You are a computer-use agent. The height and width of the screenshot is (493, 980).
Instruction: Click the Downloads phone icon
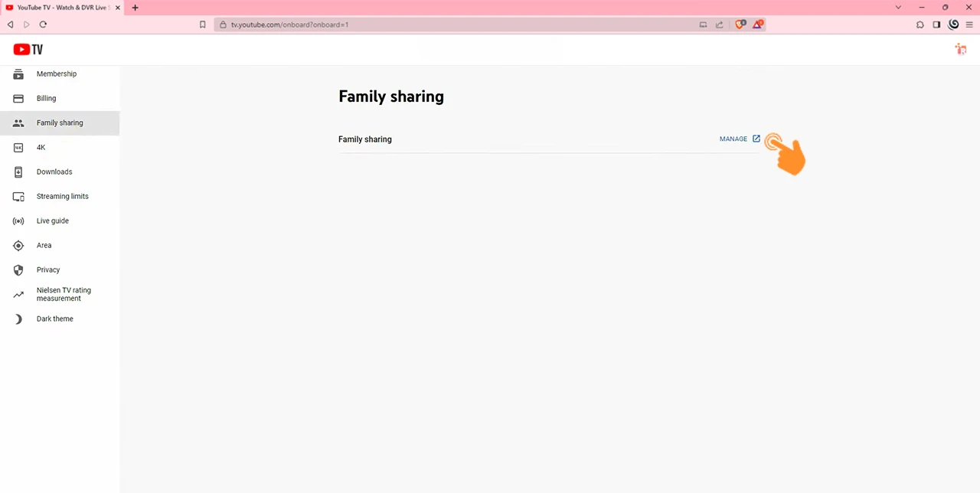coord(18,171)
